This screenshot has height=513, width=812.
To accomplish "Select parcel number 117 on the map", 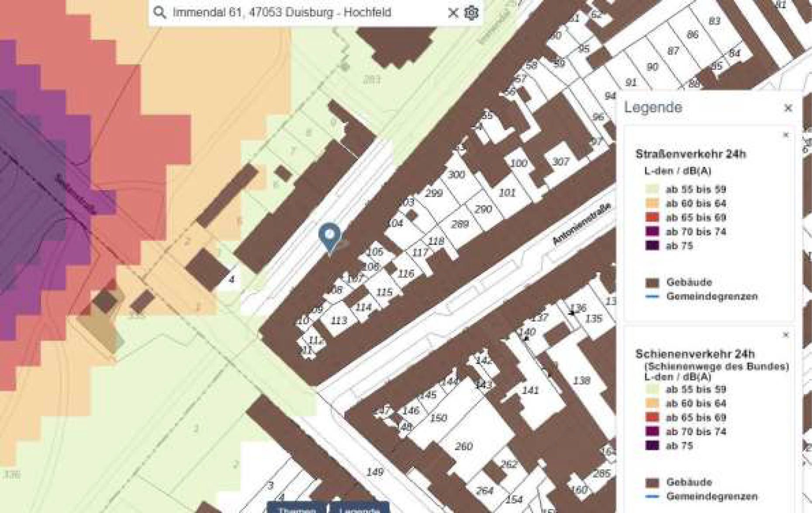I will 420,253.
